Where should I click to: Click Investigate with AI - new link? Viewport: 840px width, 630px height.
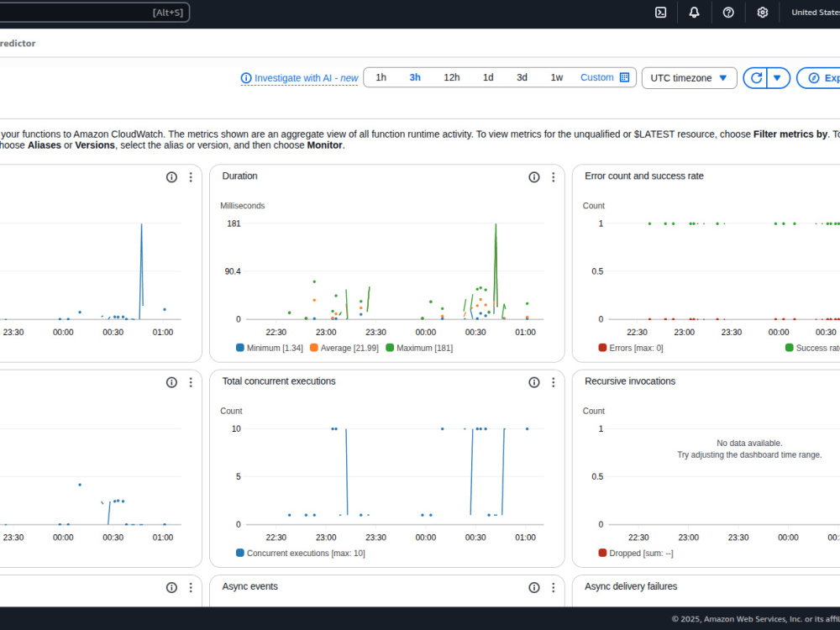coord(306,78)
